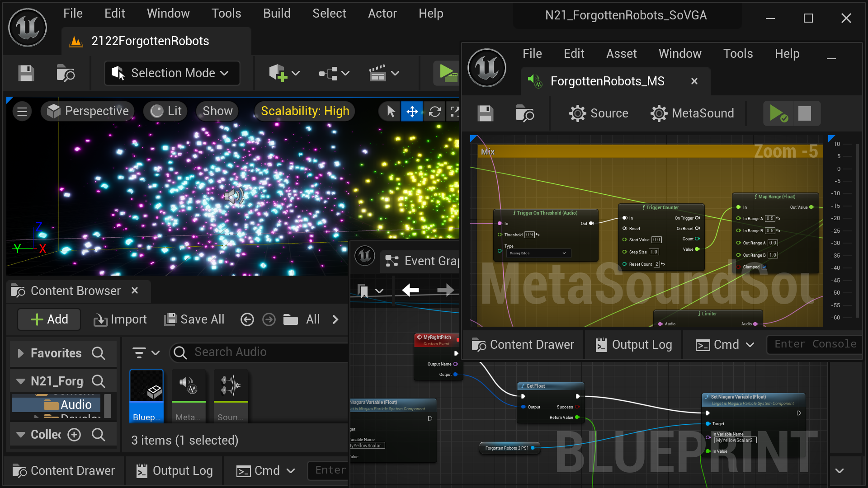Open the Source settings button
Screen dimensions: 868x488
click(x=599, y=113)
